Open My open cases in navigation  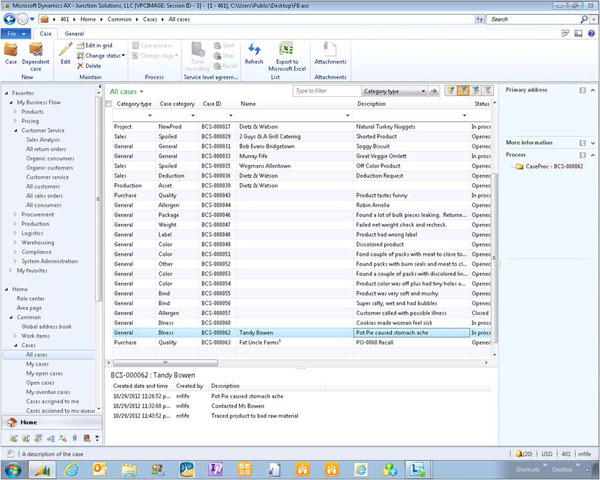click(43, 373)
